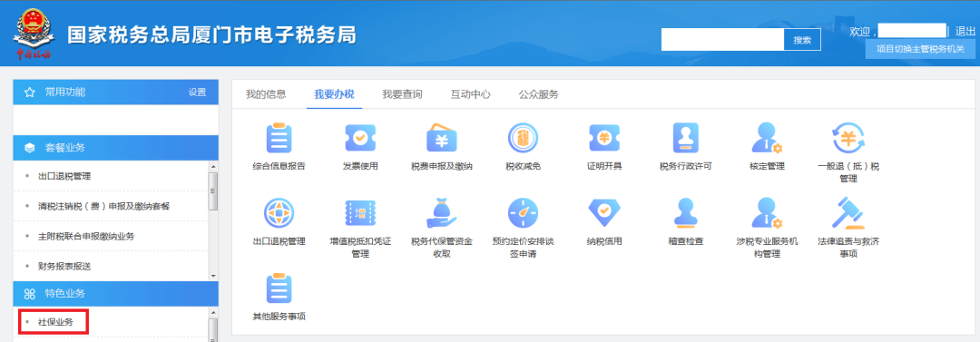Viewport: 980px width, 342px height.
Task: Focus the header search input field
Action: (x=722, y=40)
